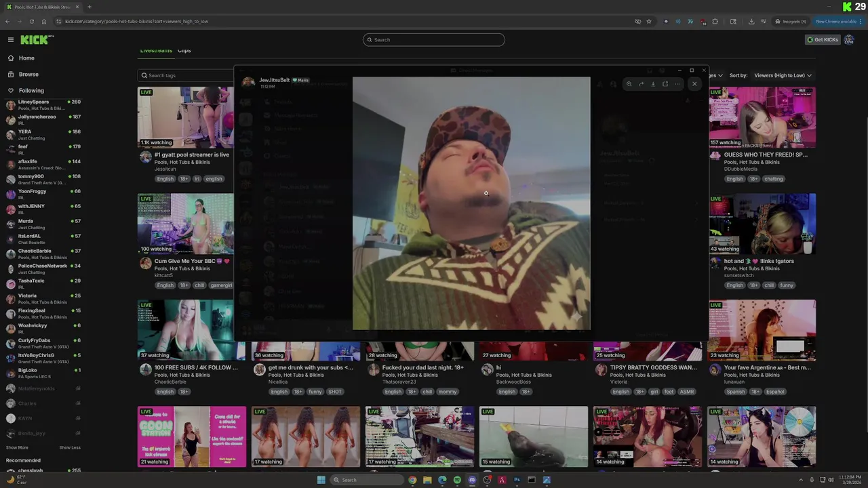Click the 'chatting' tag

click(774, 179)
